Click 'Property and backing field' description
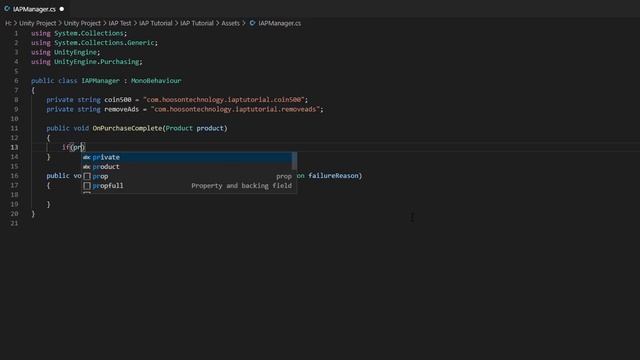This screenshot has width=640, height=360. (242, 186)
